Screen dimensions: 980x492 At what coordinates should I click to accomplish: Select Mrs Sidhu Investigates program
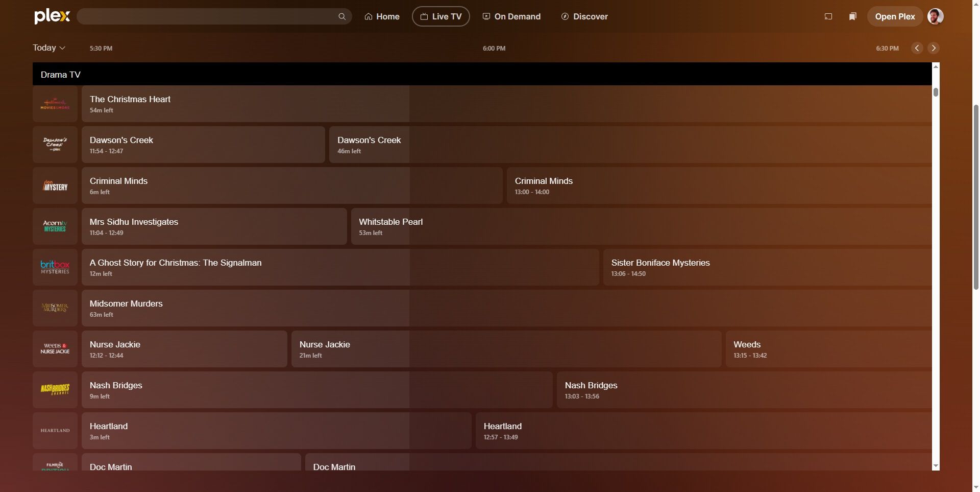214,226
